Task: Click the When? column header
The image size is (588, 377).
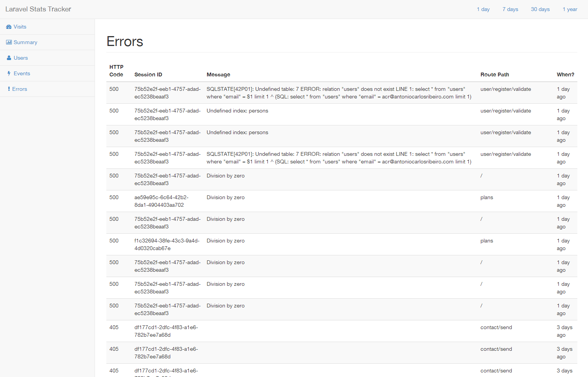Action: (x=565, y=75)
